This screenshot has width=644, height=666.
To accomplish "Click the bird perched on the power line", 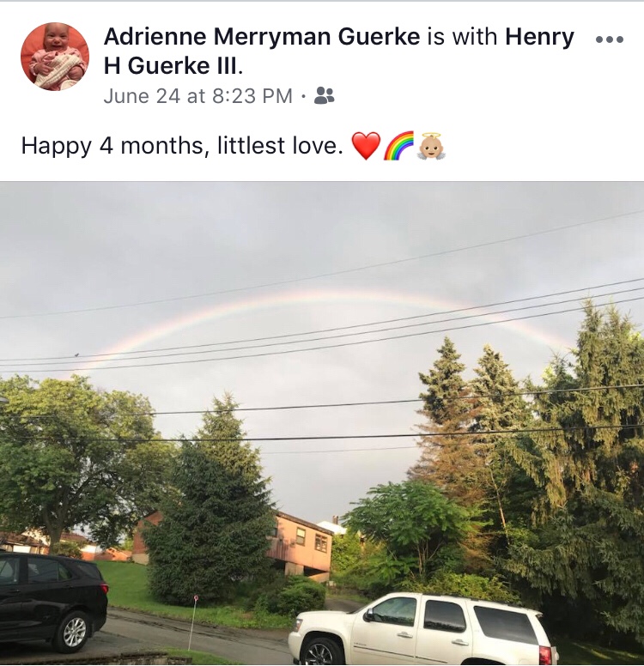I will point(77,354).
